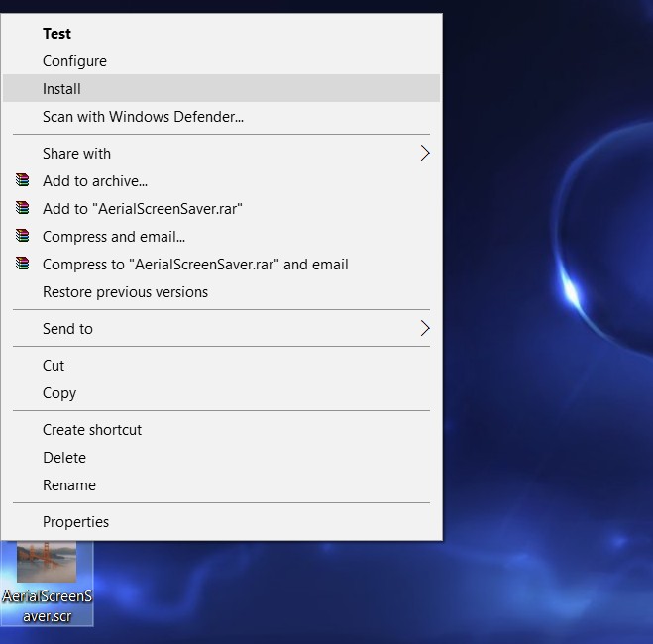653x644 pixels.
Task: Click WinRAR icon beside Add to archive
Action: (23, 180)
